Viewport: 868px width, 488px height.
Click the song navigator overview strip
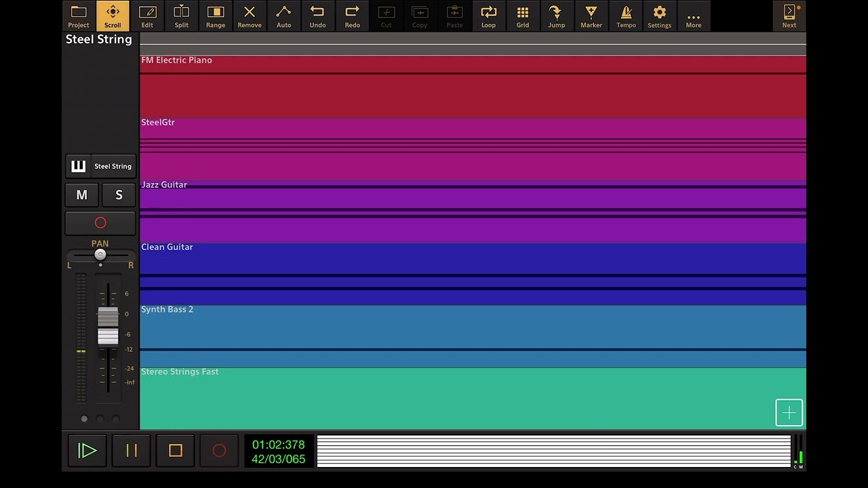(554, 451)
